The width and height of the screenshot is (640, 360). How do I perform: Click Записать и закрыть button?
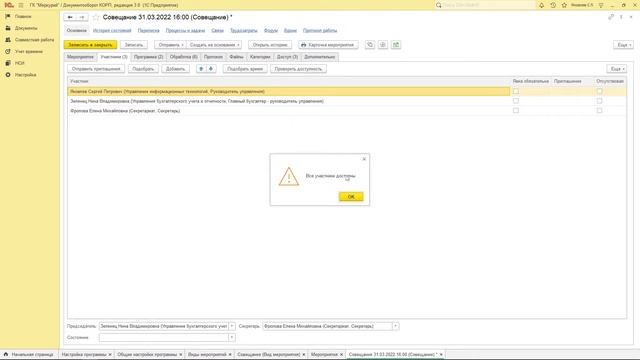(x=90, y=45)
